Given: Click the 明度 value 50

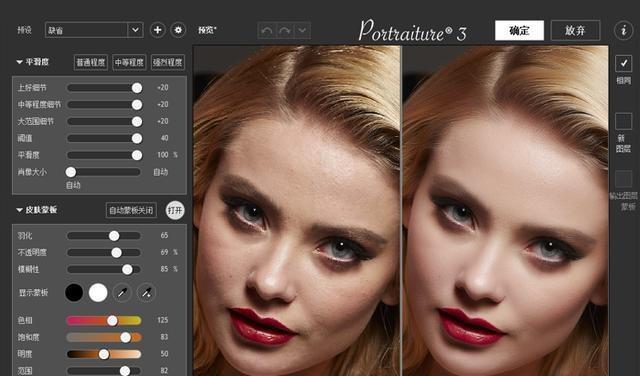Looking at the screenshot, I should [164, 354].
